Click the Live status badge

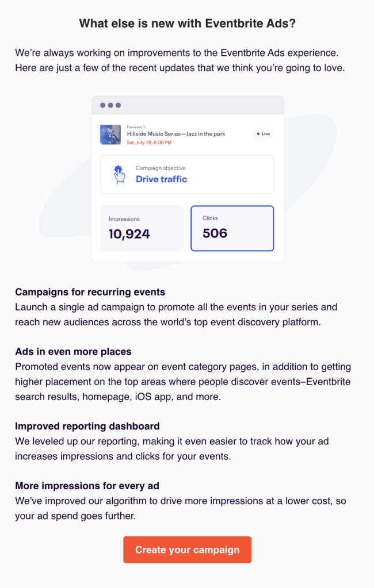pyautogui.click(x=262, y=134)
